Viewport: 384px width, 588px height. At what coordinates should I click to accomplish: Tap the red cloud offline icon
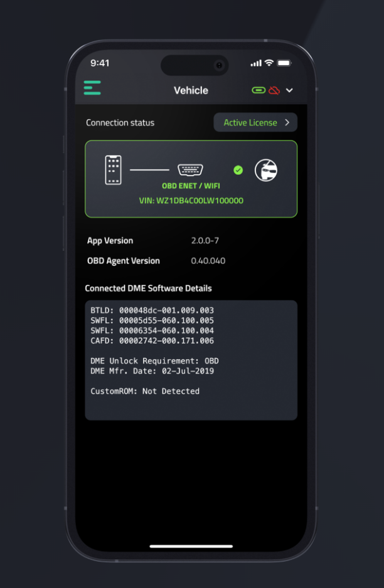(x=274, y=90)
